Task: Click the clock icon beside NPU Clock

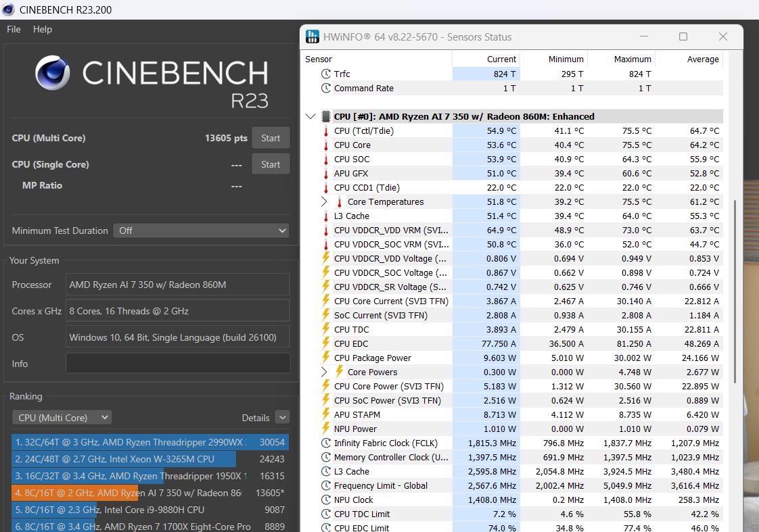Action: pos(326,500)
